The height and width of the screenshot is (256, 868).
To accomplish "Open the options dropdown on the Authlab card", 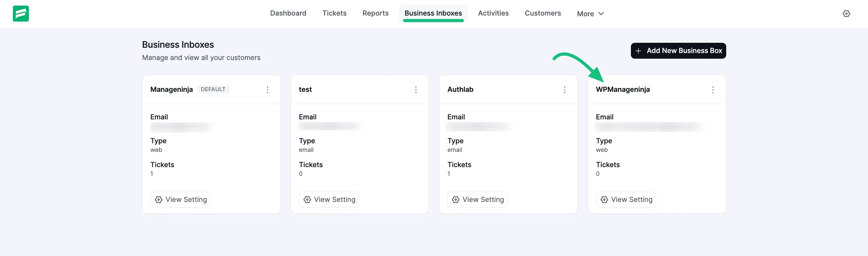I will point(564,90).
